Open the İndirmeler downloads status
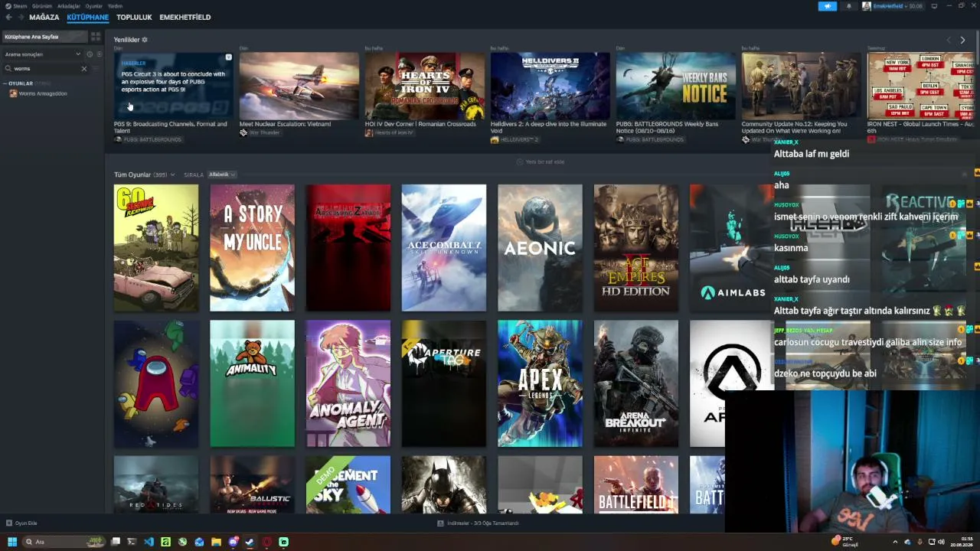Screen dimensions: 980x551 (x=479, y=523)
